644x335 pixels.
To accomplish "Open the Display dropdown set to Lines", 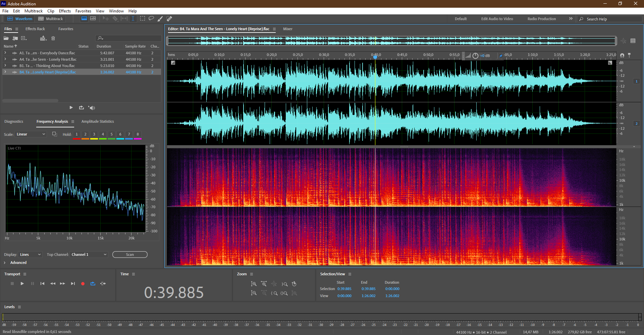I will pos(30,255).
